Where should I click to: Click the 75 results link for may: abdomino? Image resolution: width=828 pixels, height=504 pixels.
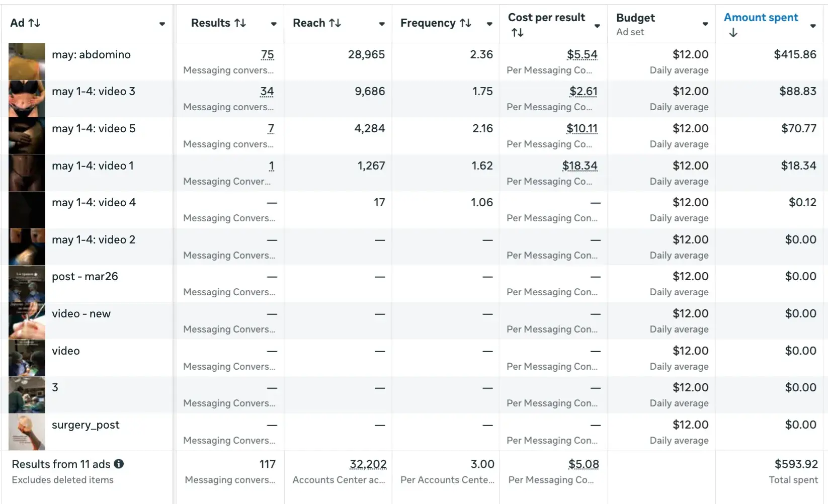tap(267, 54)
